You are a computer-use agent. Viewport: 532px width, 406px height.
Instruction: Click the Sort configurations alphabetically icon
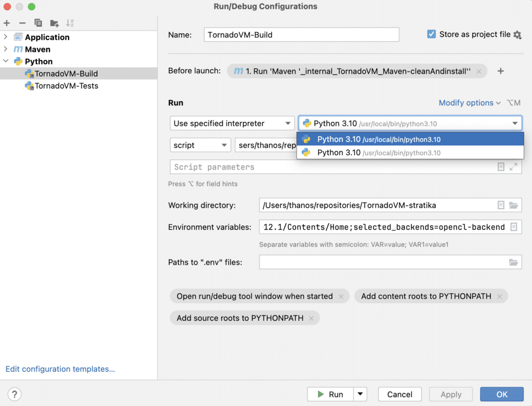point(70,23)
